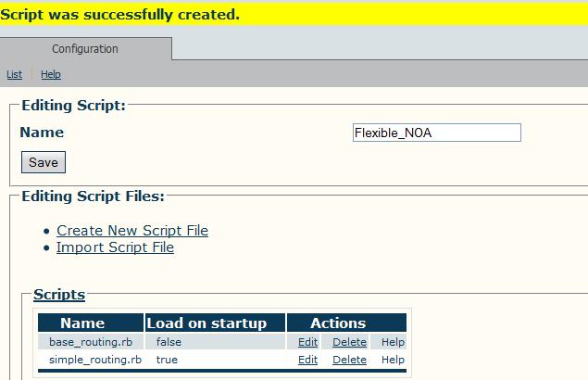Click the Load on startup column header
This screenshot has width=588, height=380.
click(x=215, y=323)
